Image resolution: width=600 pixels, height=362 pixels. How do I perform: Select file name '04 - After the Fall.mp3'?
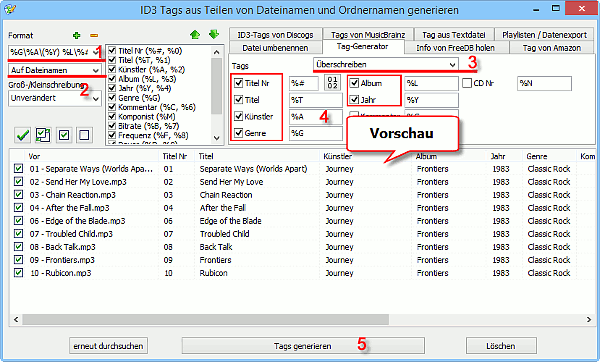(x=69, y=208)
